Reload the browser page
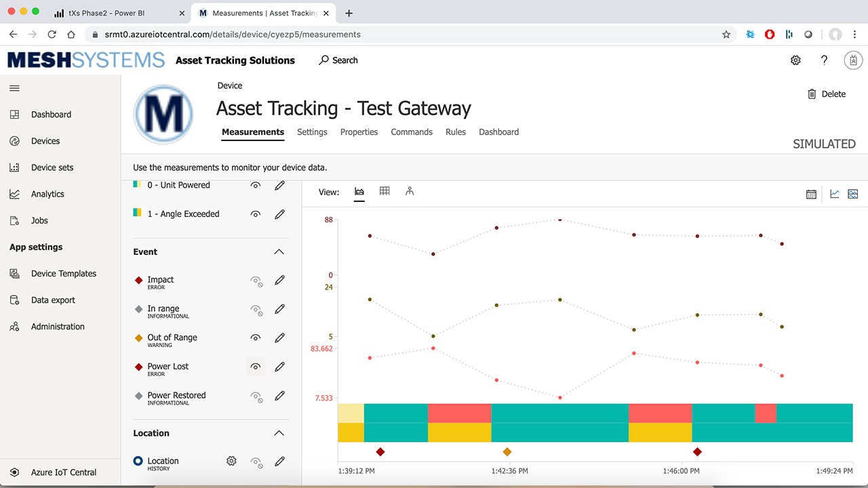The image size is (868, 488). coord(52,34)
